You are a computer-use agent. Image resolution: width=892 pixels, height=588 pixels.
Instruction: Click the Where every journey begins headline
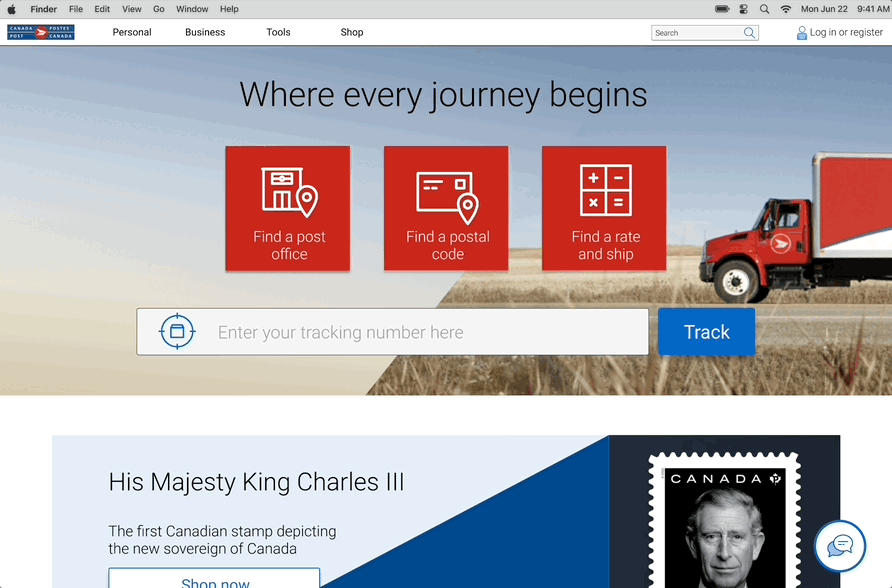443,95
